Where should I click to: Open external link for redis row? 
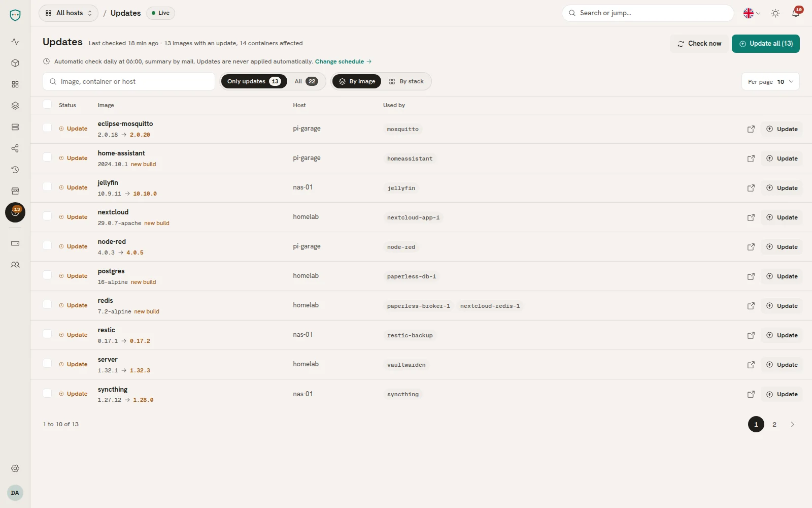coord(751,306)
